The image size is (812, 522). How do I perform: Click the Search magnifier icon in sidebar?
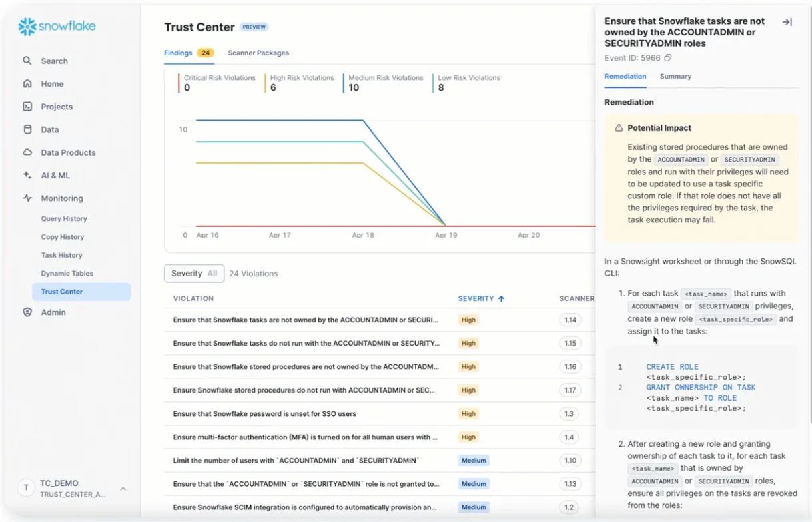pos(27,61)
